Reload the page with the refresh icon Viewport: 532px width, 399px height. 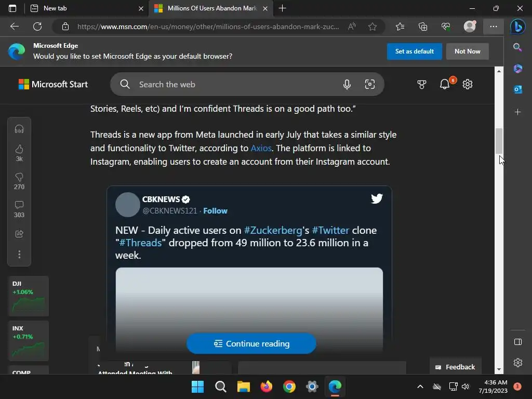point(37,26)
